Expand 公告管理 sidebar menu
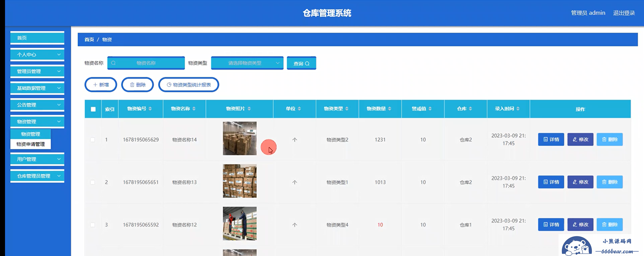 37,105
